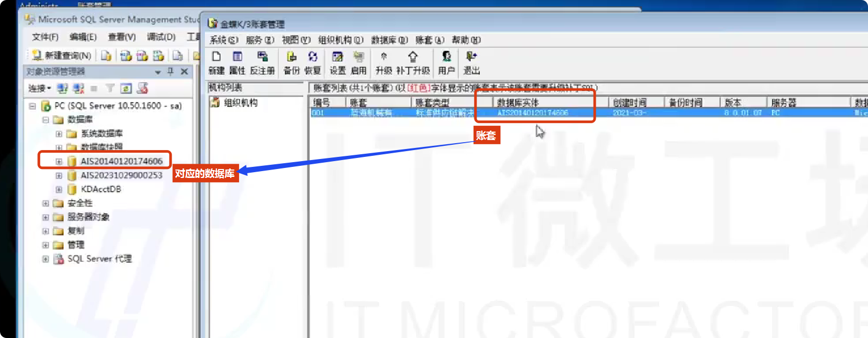Click the 升级 (Upgrade) toolbar icon

[383, 63]
